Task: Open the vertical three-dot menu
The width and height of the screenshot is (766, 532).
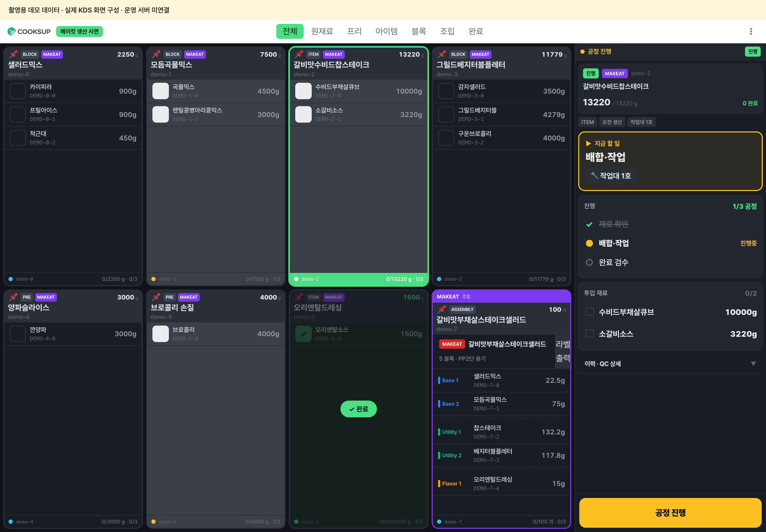Action: coord(751,31)
